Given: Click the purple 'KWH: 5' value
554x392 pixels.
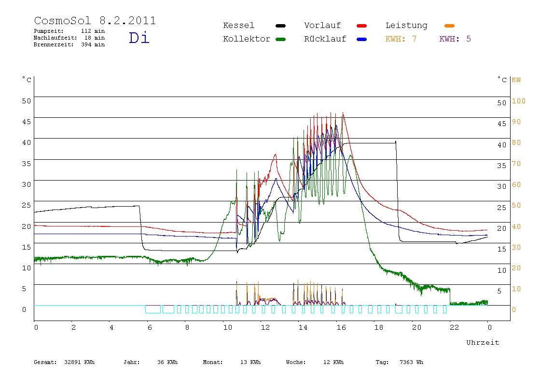Looking at the screenshot, I should click(455, 39).
